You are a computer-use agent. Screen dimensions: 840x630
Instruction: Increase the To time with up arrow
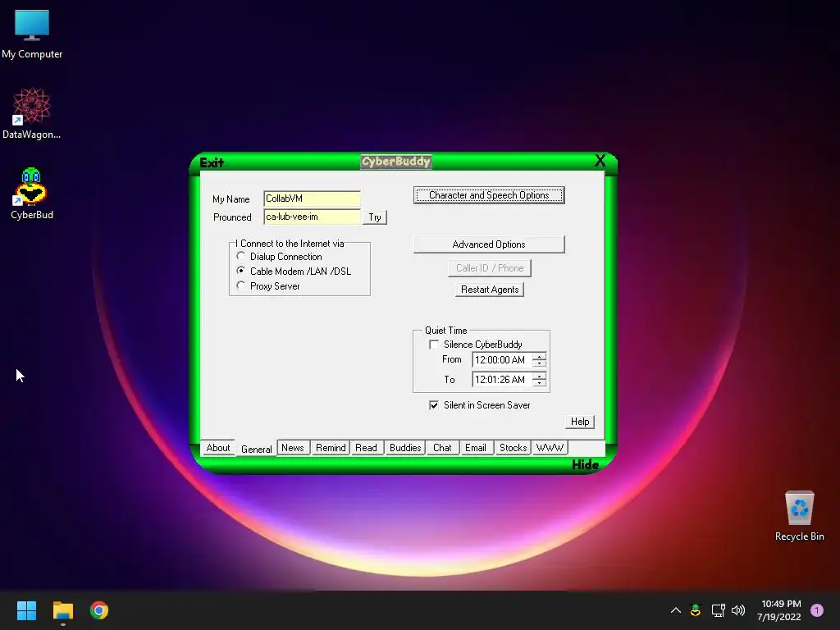[x=540, y=376]
